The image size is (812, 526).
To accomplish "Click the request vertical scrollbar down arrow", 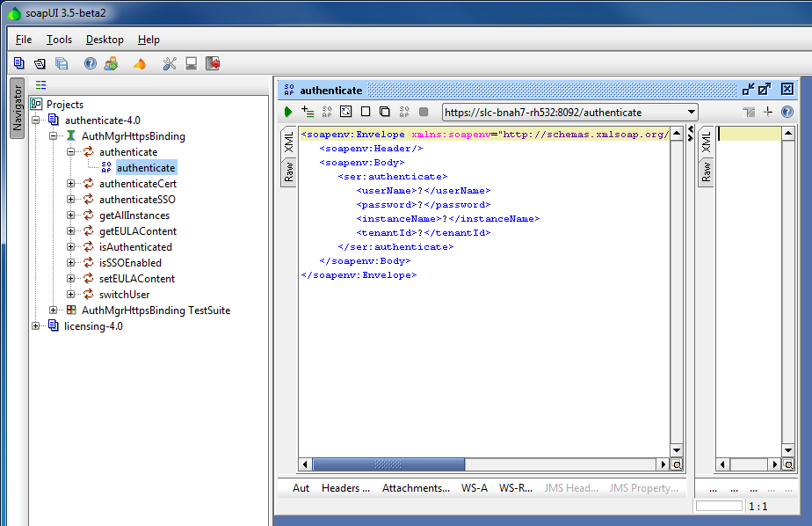I will (x=677, y=449).
